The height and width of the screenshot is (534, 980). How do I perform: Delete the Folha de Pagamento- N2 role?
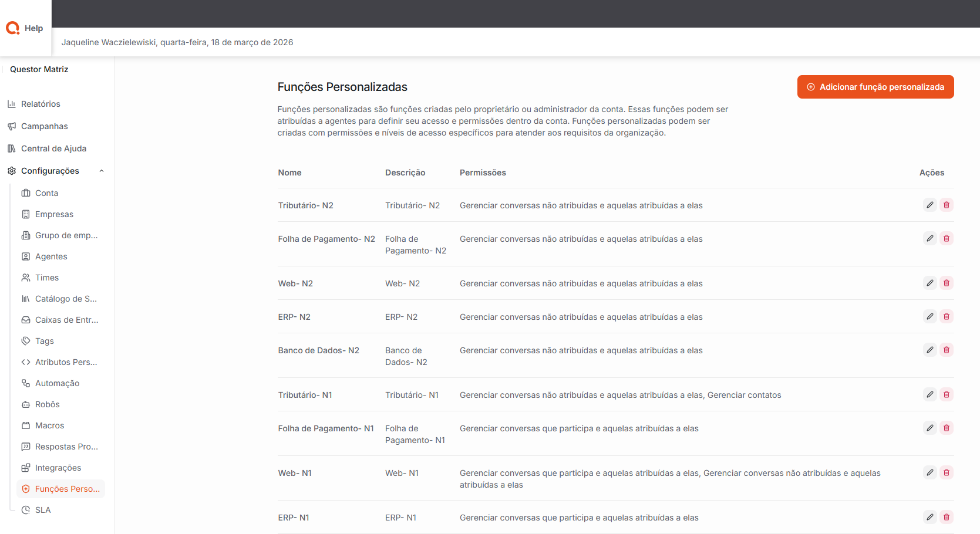tap(946, 238)
